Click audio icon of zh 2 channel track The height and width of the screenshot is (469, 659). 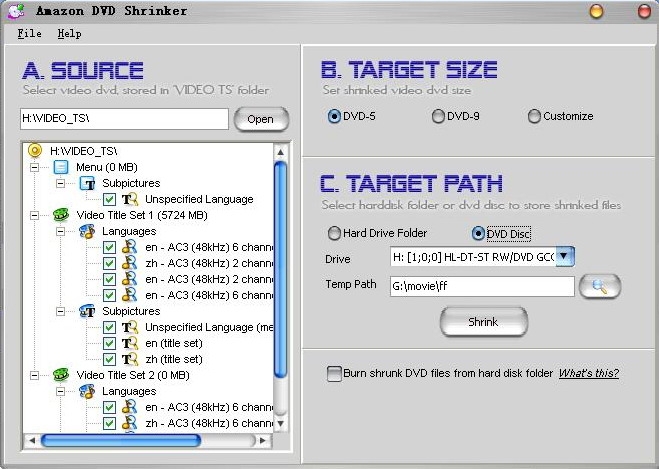[x=129, y=263]
